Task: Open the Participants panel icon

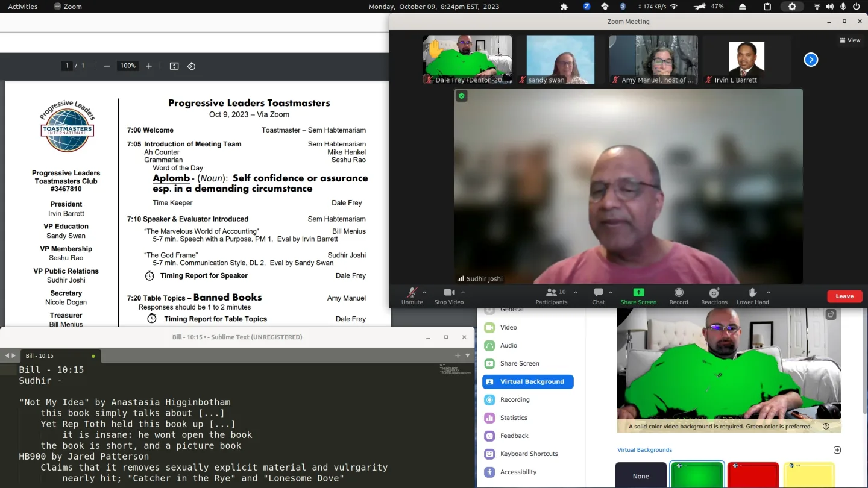Action: point(551,292)
